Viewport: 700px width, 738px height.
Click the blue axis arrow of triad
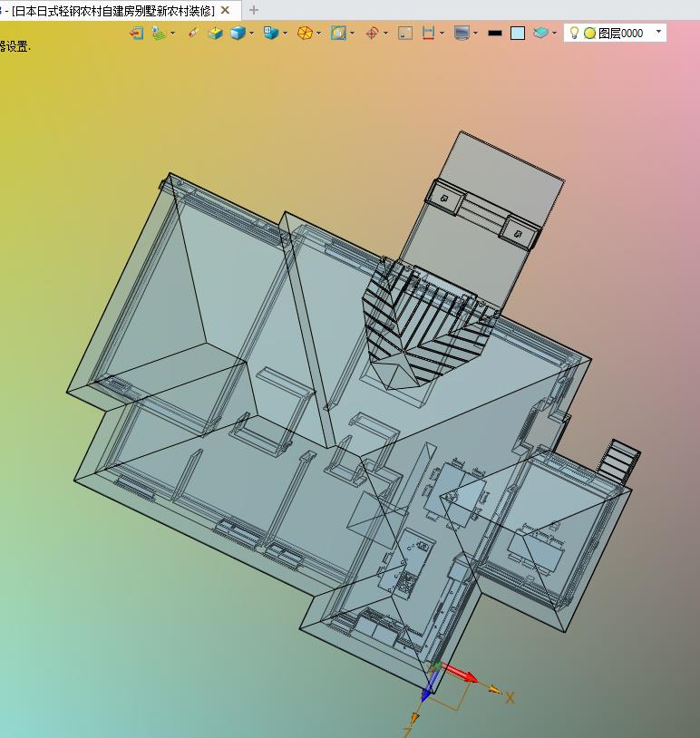point(429,685)
